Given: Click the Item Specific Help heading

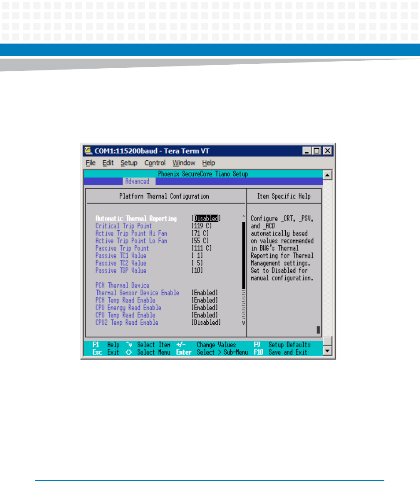Looking at the screenshot, I should (284, 196).
